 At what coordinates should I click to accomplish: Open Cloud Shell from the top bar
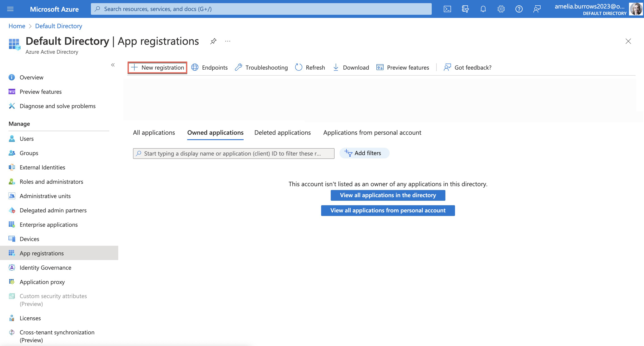point(447,9)
